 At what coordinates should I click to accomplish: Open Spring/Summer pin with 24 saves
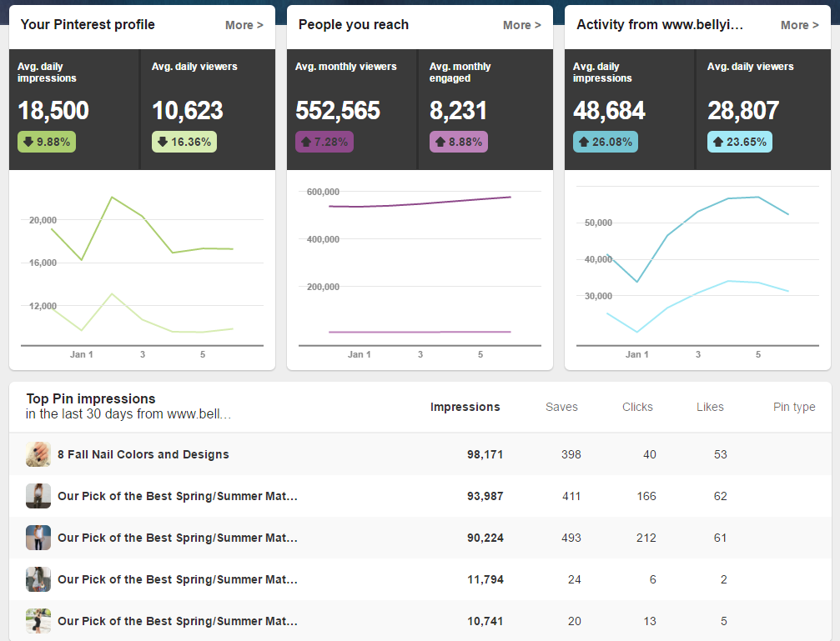pos(178,580)
